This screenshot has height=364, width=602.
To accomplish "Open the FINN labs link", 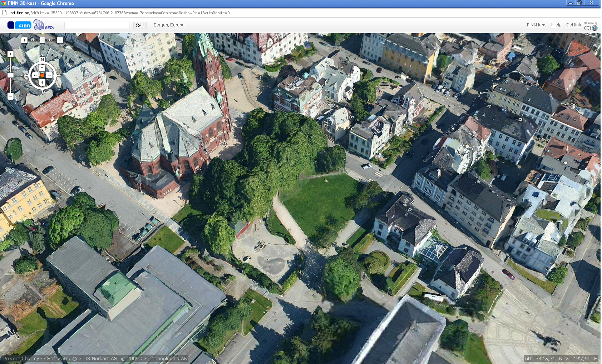I will 536,25.
